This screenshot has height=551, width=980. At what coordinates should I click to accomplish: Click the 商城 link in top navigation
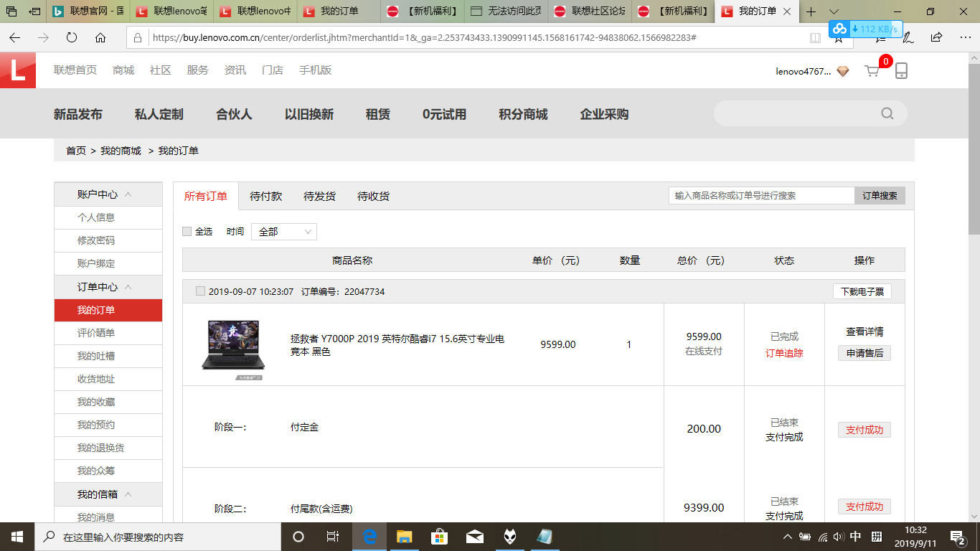(123, 70)
